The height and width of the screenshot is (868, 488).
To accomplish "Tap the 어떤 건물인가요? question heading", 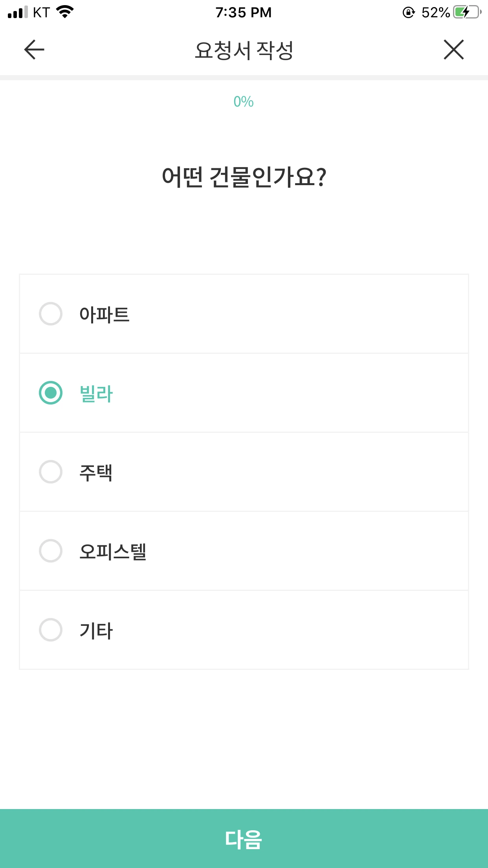I will pyautogui.click(x=244, y=177).
